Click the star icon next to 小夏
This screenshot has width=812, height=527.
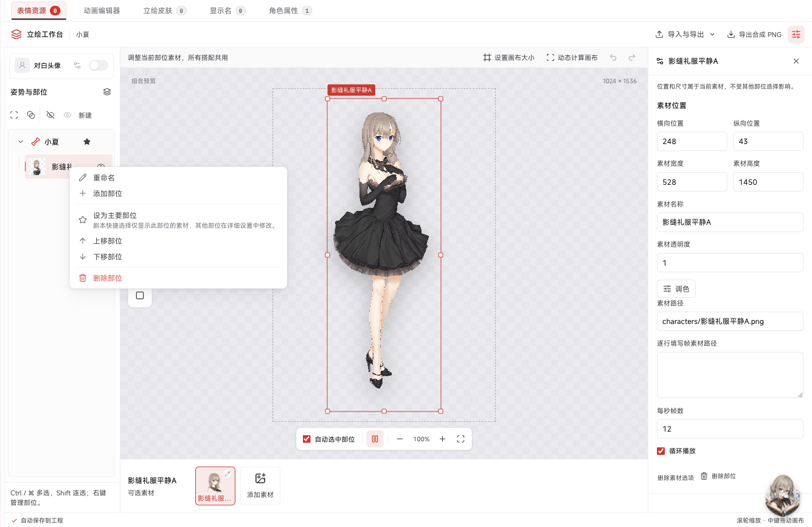87,142
